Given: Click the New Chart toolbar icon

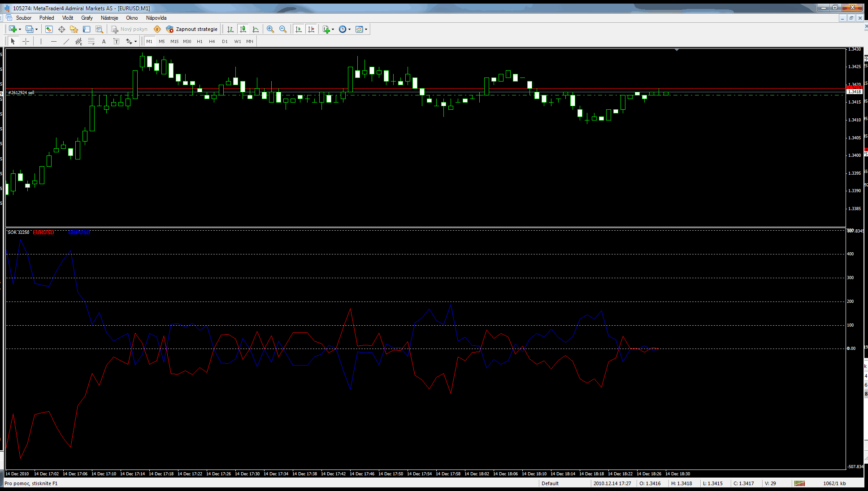Looking at the screenshot, I should [13, 29].
